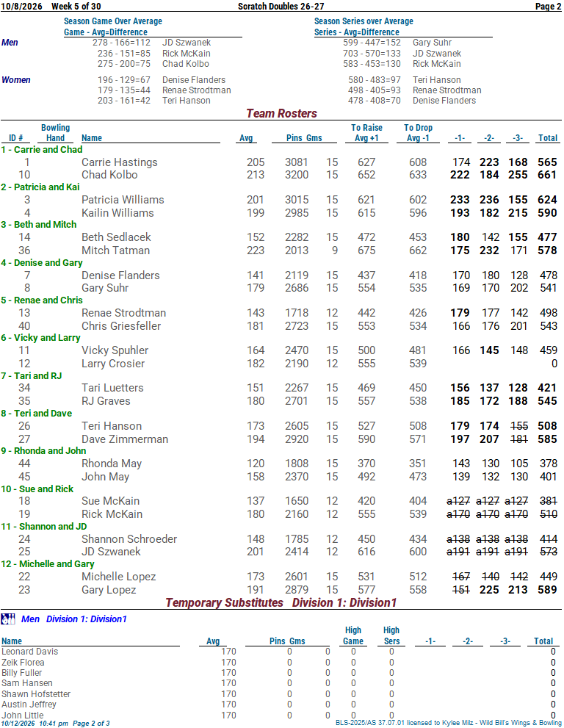564x728 pixels.
Task: Click the Women category label
Action: 16,80
